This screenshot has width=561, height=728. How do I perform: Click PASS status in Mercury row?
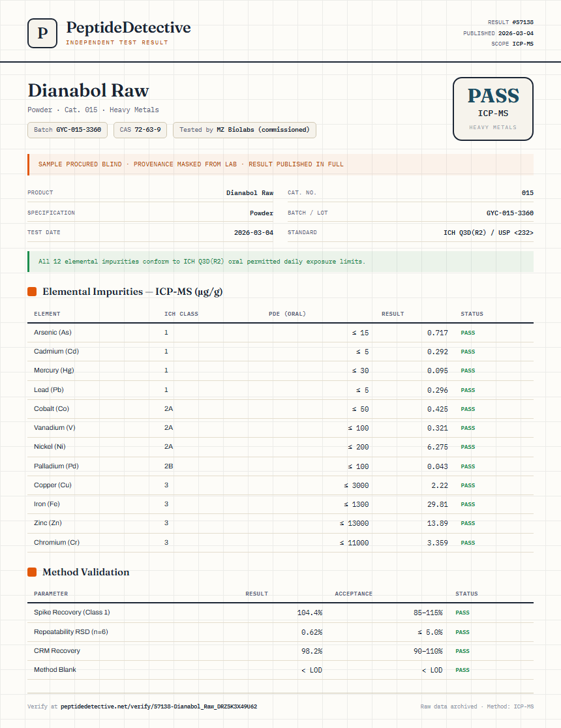468,371
